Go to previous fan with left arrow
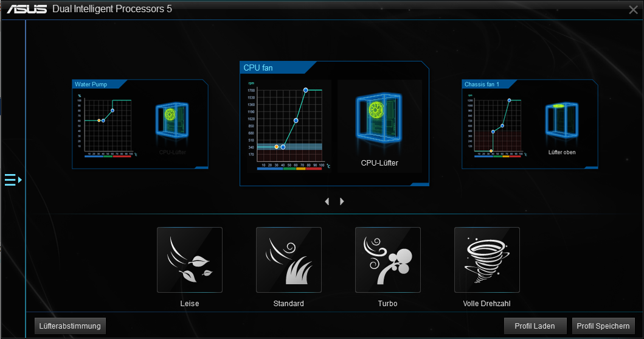The width and height of the screenshot is (644, 339). click(327, 201)
